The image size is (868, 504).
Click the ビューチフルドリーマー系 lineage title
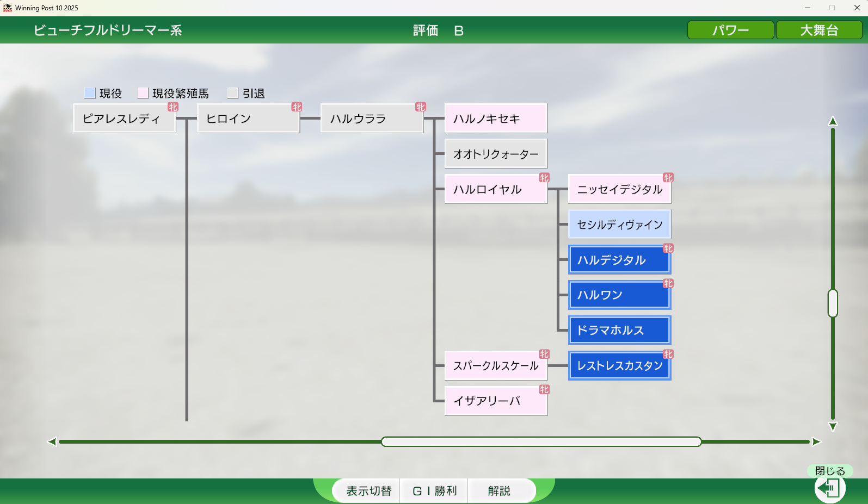pyautogui.click(x=108, y=30)
